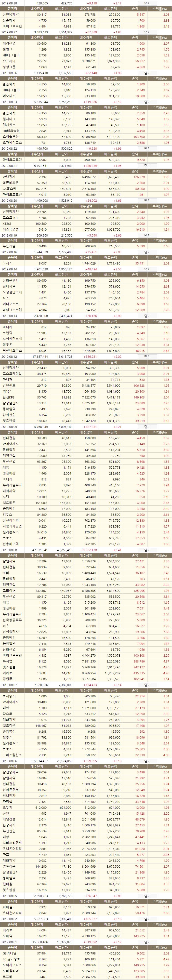Select the 코프라 row
Image resolution: width=172 pixels, height=980 pixels.
click(x=86, y=977)
